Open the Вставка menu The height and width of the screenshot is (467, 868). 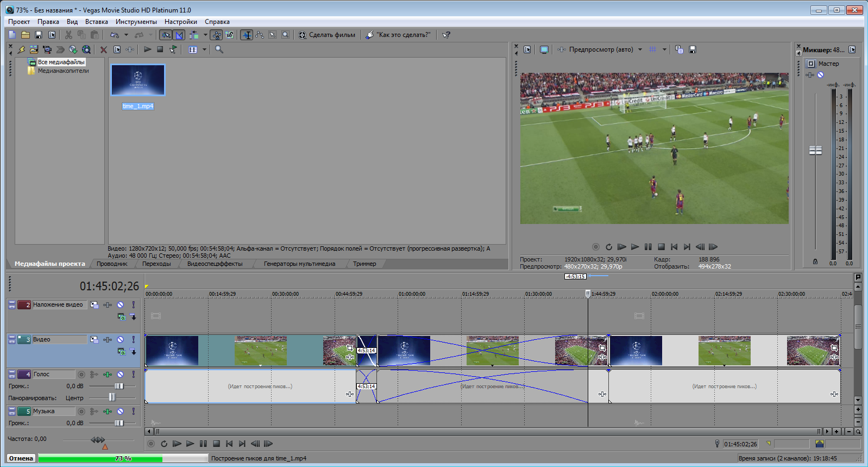97,22
